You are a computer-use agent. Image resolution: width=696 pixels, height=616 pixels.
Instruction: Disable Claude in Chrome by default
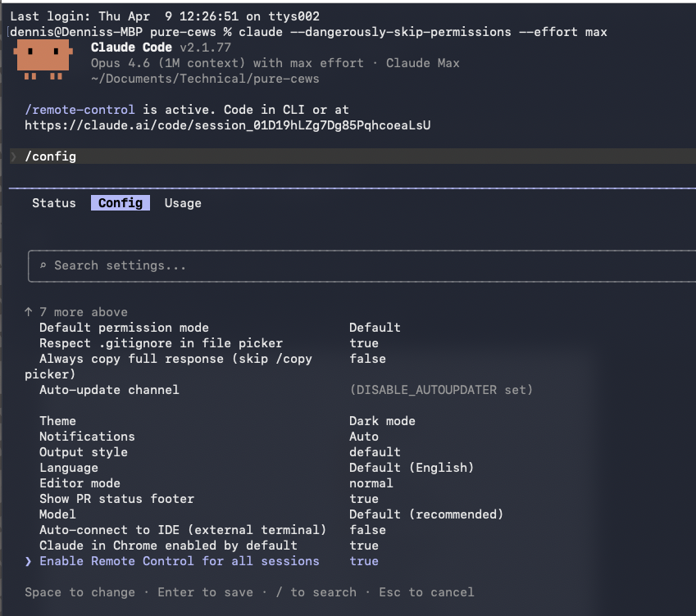coord(167,545)
